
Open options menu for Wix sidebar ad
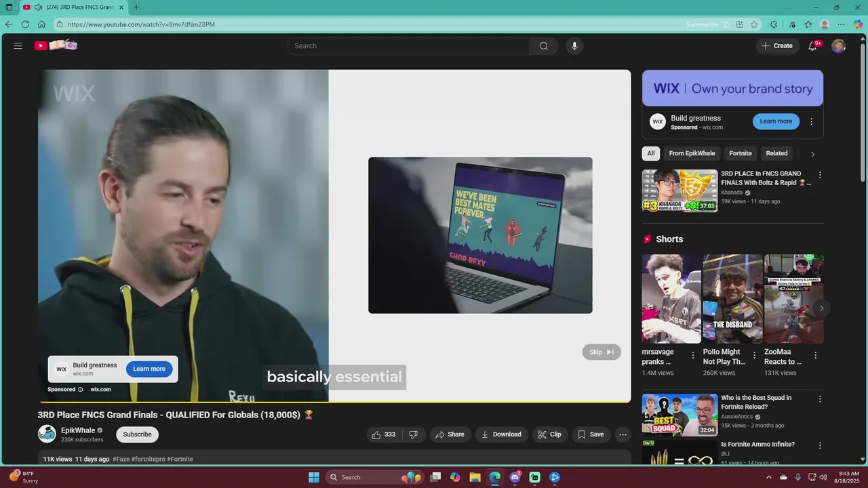click(811, 122)
